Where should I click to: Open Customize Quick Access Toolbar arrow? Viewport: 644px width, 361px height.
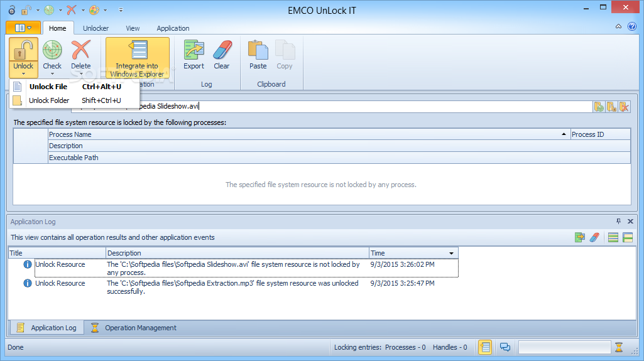(121, 10)
